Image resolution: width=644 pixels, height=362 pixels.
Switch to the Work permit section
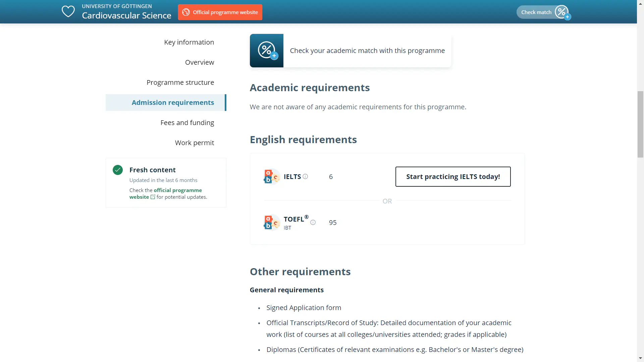[x=195, y=142]
